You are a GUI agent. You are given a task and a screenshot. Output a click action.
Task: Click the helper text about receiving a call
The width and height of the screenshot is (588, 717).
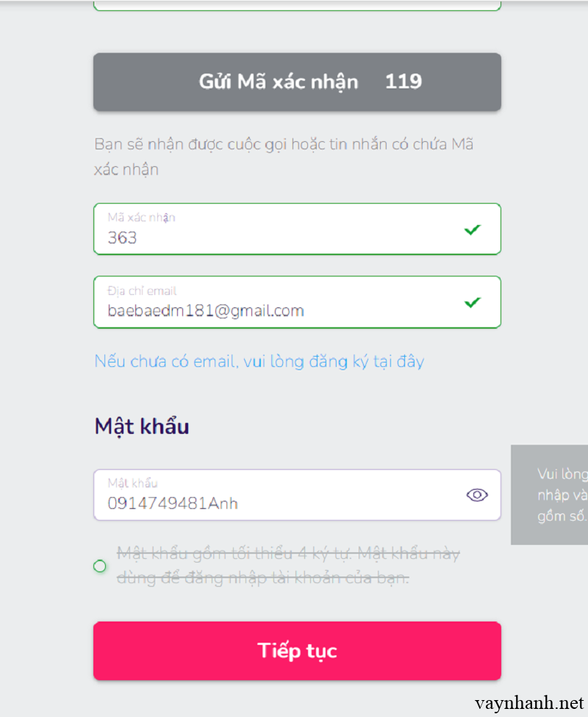(284, 156)
